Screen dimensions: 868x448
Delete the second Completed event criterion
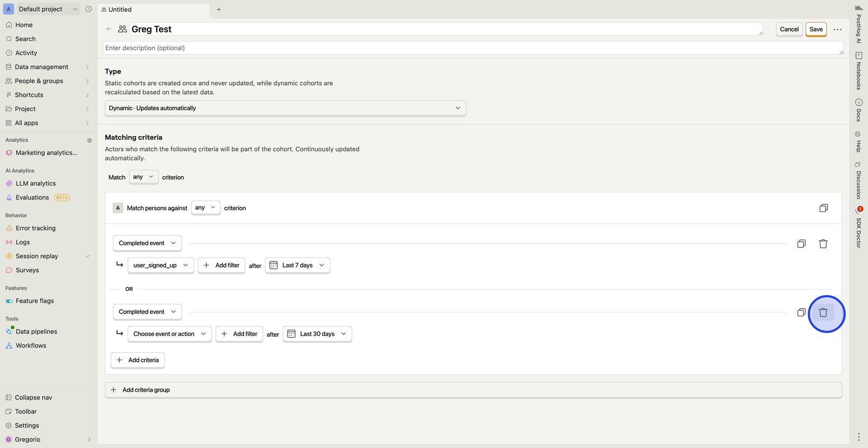[823, 312]
